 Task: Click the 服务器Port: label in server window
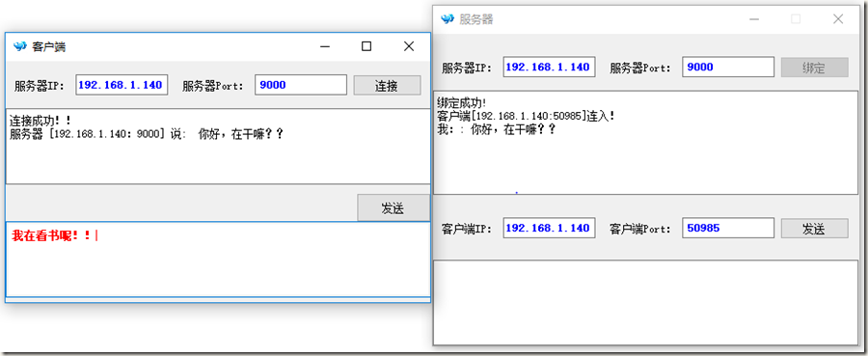[x=640, y=68]
